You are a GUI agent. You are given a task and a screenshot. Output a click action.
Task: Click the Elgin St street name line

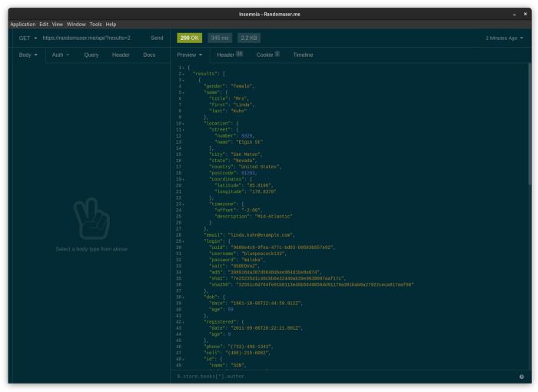(x=239, y=142)
